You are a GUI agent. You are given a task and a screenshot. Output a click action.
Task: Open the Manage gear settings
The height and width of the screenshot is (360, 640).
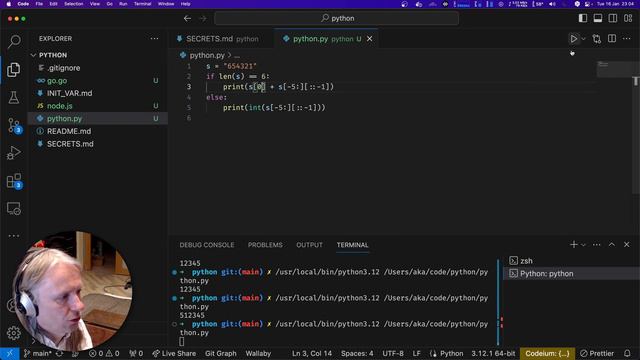coord(13,333)
